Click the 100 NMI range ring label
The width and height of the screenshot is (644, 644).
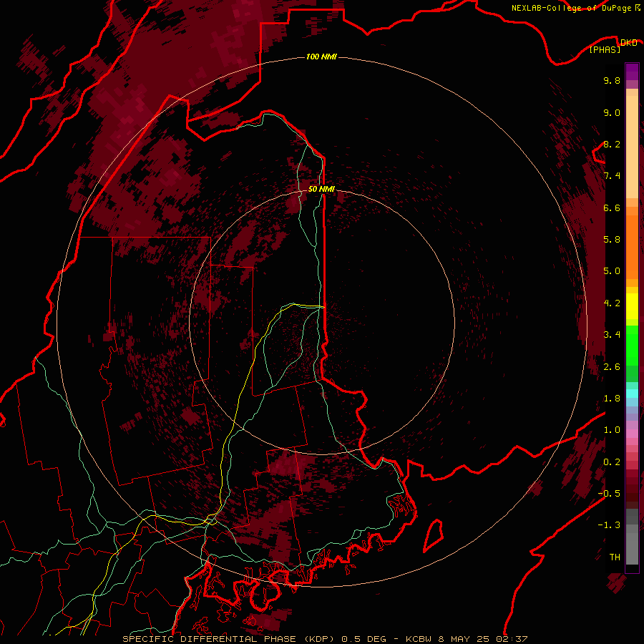pos(321,57)
